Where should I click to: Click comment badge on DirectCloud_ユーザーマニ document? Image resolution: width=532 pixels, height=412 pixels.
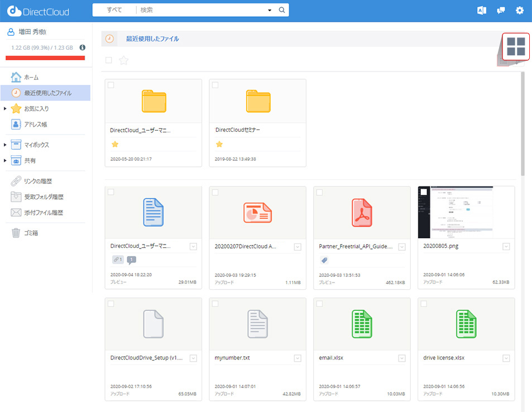131,260
